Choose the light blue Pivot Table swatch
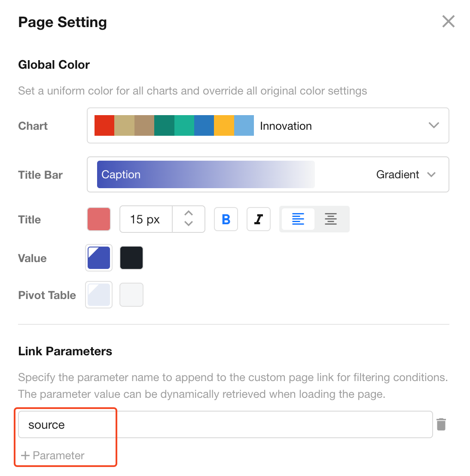 (99, 295)
